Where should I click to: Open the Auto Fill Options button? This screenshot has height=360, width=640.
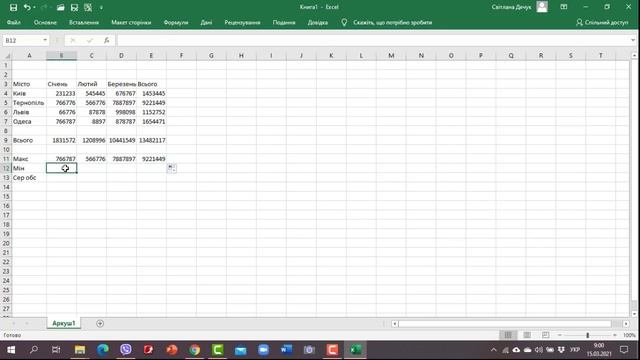[x=172, y=168]
